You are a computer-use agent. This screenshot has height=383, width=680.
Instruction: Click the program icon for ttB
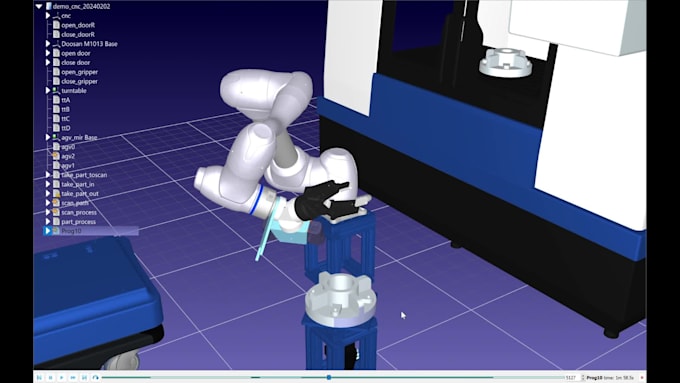(x=56, y=109)
